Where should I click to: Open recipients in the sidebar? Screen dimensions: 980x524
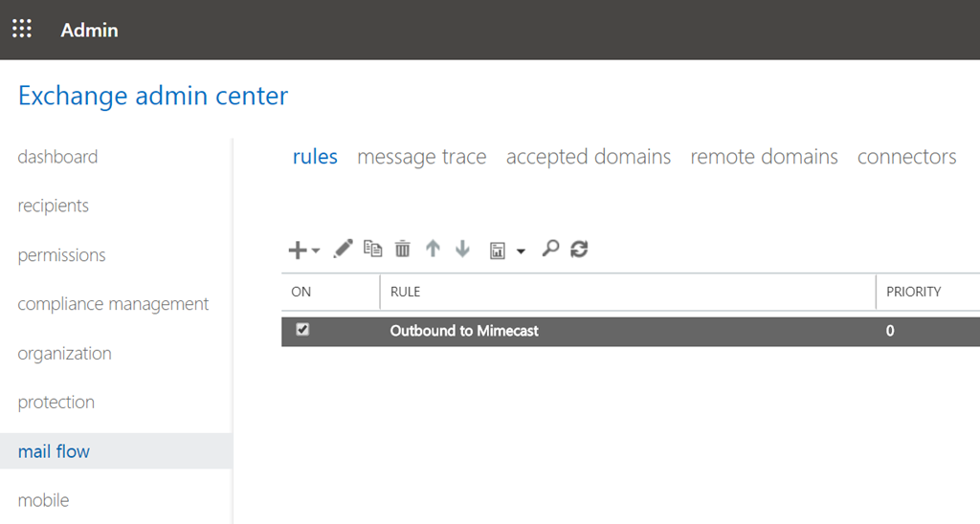click(x=54, y=206)
